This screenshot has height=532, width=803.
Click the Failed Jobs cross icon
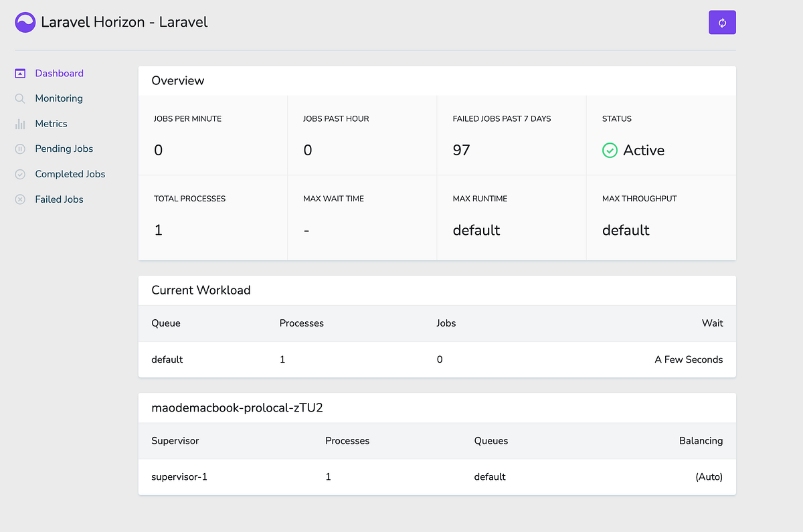21,199
